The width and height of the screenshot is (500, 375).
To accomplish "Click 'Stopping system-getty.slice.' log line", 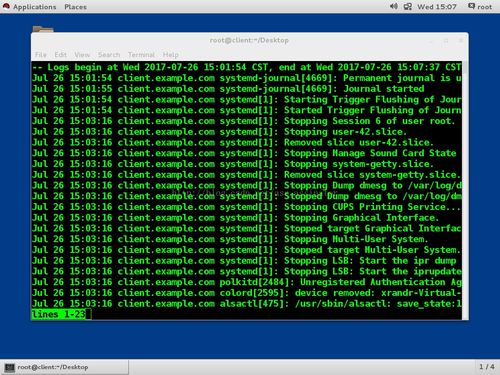I will tap(233, 164).
